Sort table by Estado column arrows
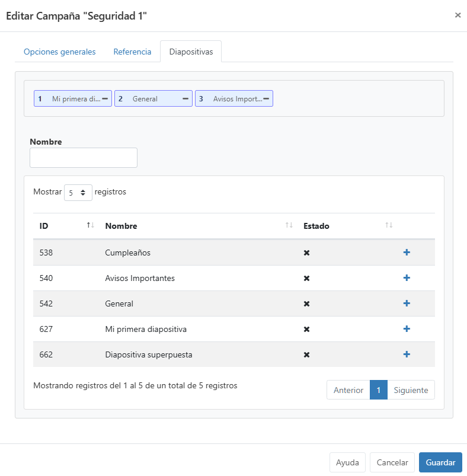467x476 pixels. click(389, 225)
